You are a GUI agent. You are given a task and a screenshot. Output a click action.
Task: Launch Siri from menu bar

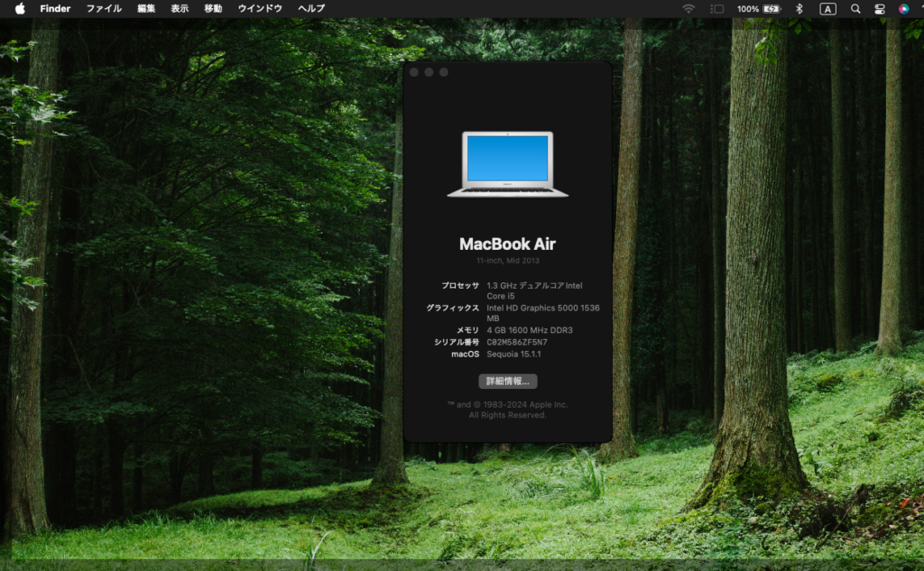tap(904, 8)
